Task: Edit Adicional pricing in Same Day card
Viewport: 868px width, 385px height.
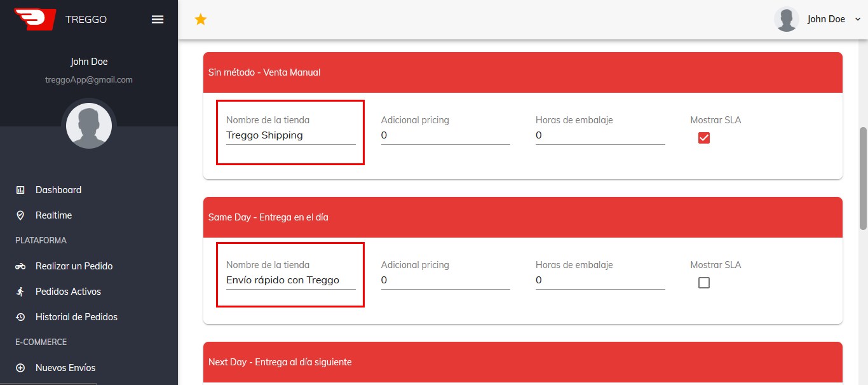Action: (445, 280)
